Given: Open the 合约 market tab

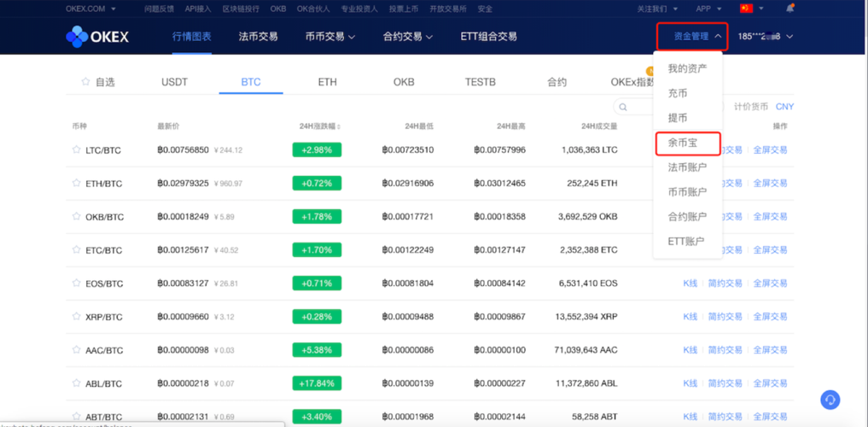Looking at the screenshot, I should (x=556, y=82).
